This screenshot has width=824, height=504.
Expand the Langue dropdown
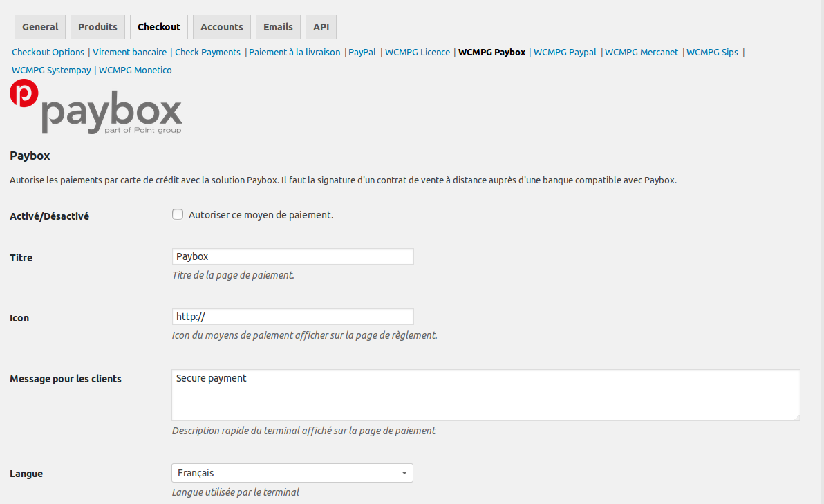(292, 473)
